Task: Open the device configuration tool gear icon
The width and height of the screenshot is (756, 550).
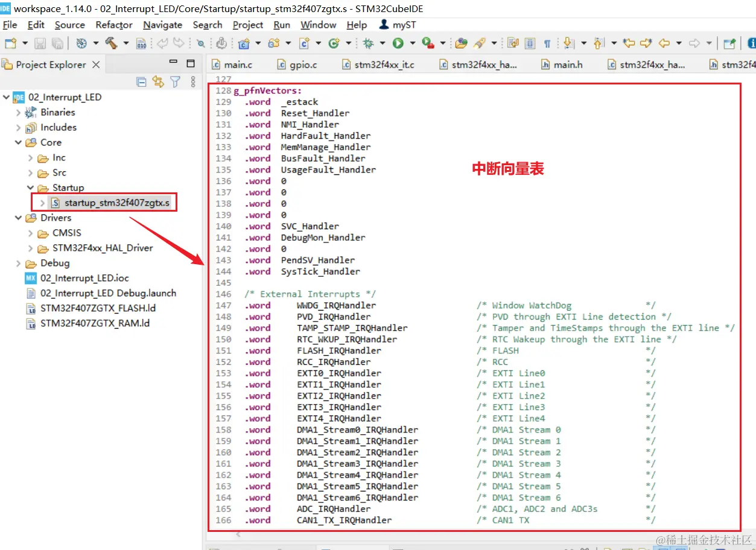Action: [x=221, y=43]
